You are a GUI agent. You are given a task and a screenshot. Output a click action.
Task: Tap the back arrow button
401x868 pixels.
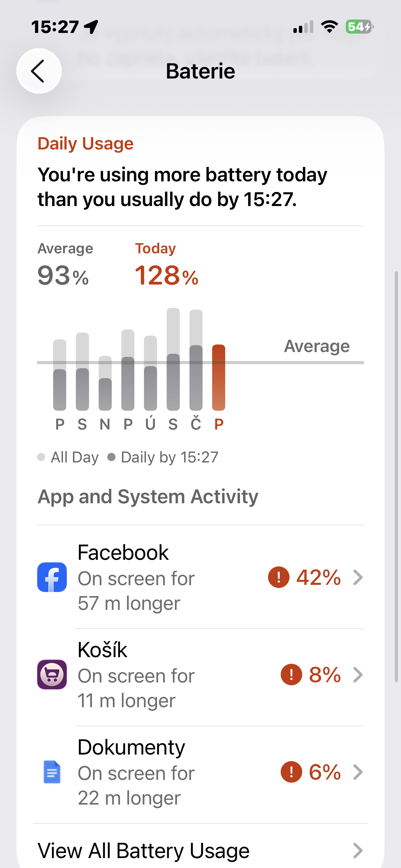point(39,71)
